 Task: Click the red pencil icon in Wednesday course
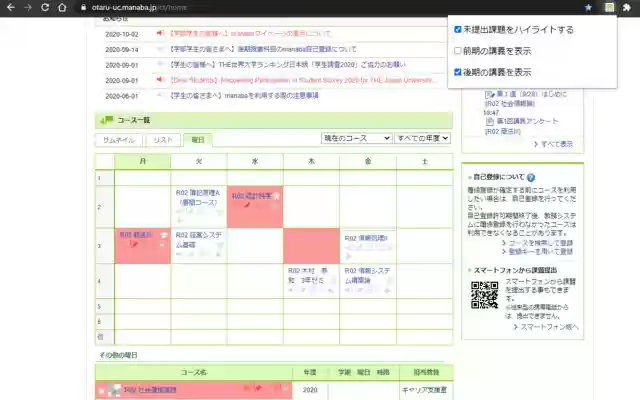point(247,205)
